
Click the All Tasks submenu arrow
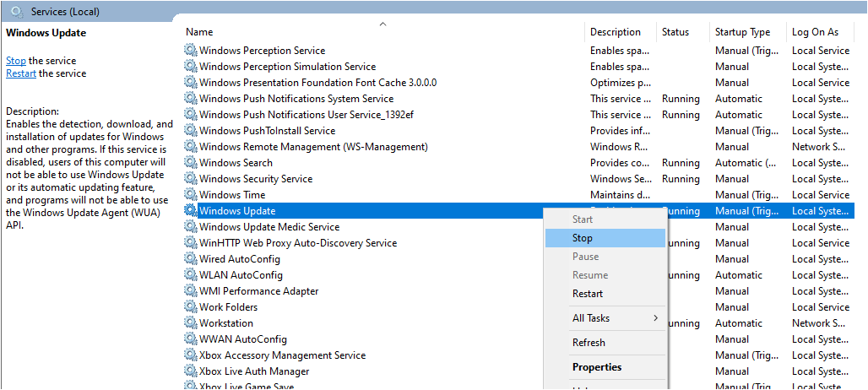coord(656,318)
